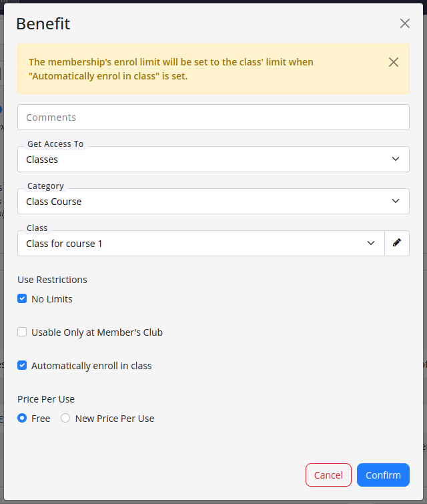Click the No Limits label text
Image resolution: width=427 pixels, height=504 pixels.
point(52,299)
